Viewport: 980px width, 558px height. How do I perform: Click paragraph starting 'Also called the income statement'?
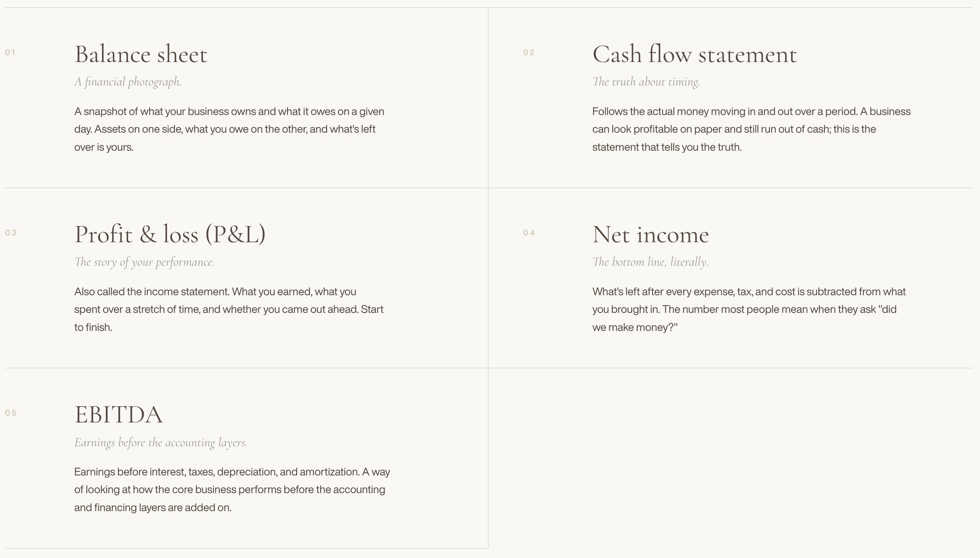(x=229, y=310)
